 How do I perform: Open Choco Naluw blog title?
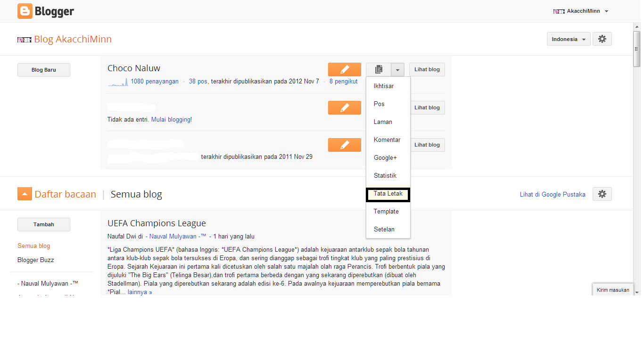coord(134,68)
